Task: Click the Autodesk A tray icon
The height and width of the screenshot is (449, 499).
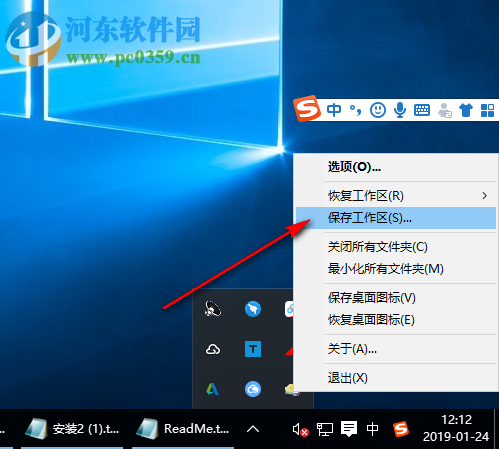Action: 213,389
